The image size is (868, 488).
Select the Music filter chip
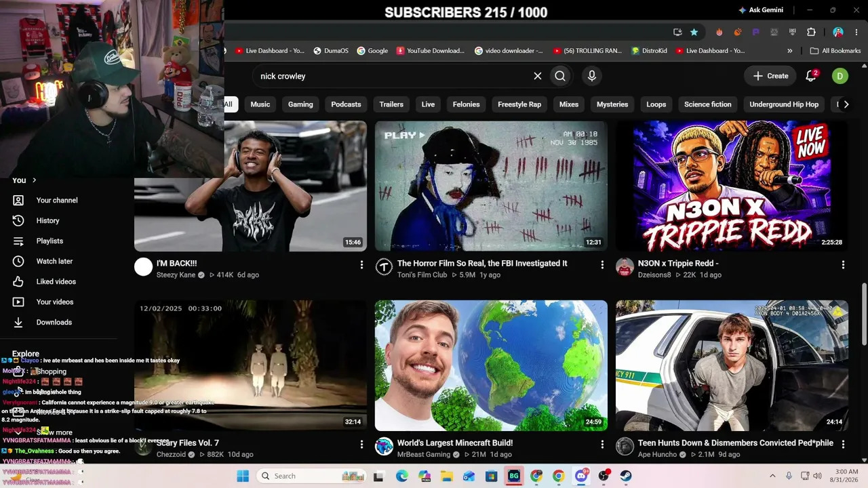260,104
